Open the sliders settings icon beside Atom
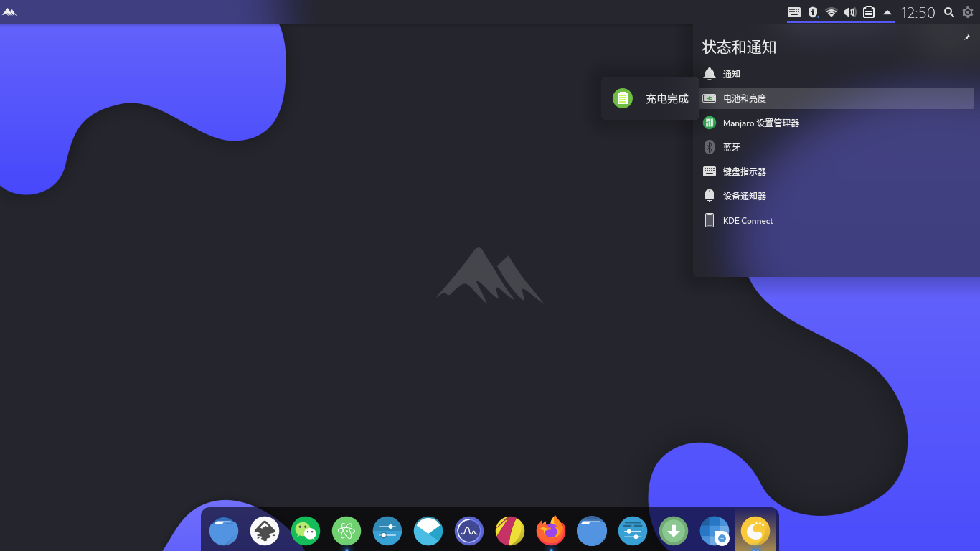The height and width of the screenshot is (551, 980). click(387, 531)
